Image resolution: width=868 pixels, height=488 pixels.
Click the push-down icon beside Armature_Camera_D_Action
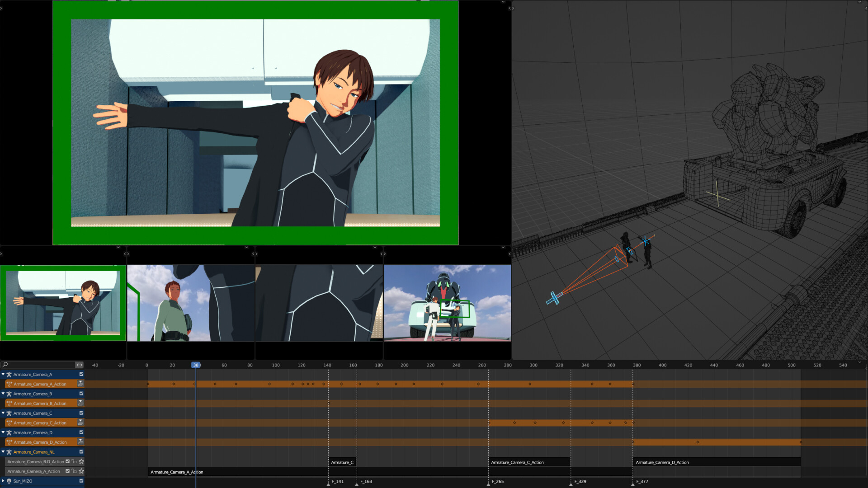[80, 442]
